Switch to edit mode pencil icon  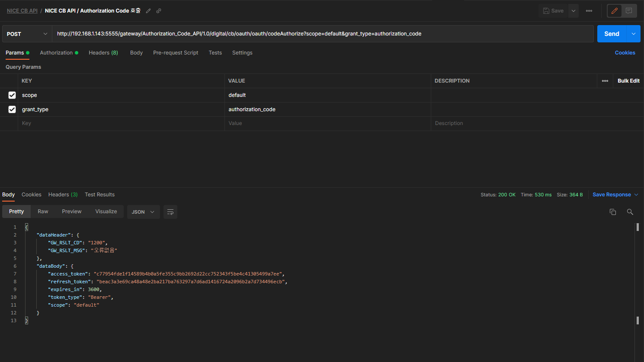(x=614, y=11)
